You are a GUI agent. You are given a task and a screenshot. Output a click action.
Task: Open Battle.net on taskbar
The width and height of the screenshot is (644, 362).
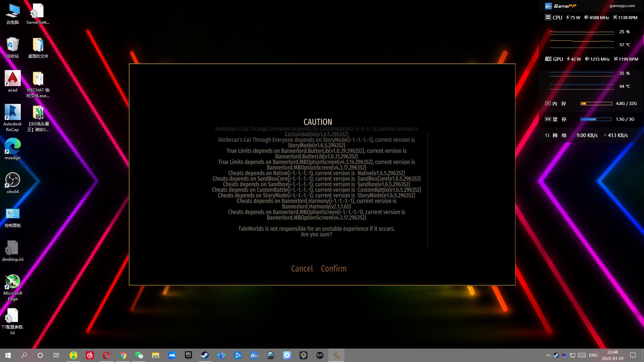238,355
